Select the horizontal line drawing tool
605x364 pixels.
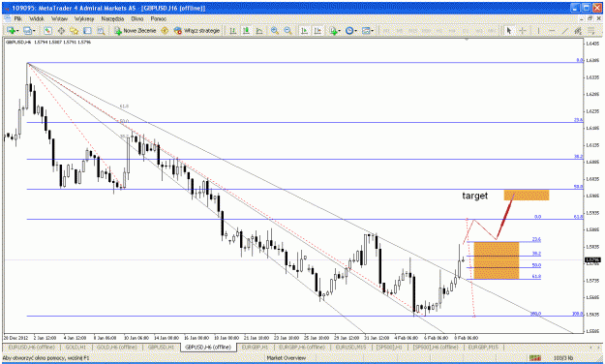(x=552, y=30)
